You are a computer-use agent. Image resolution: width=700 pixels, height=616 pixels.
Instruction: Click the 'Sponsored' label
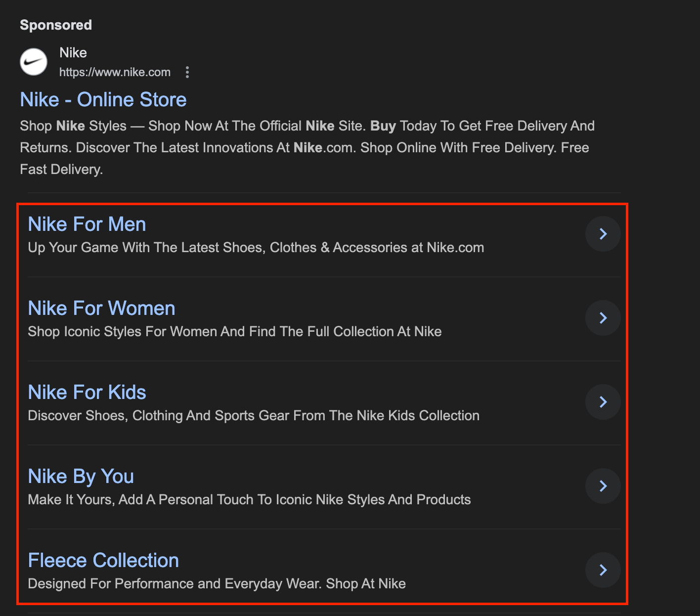coord(56,25)
